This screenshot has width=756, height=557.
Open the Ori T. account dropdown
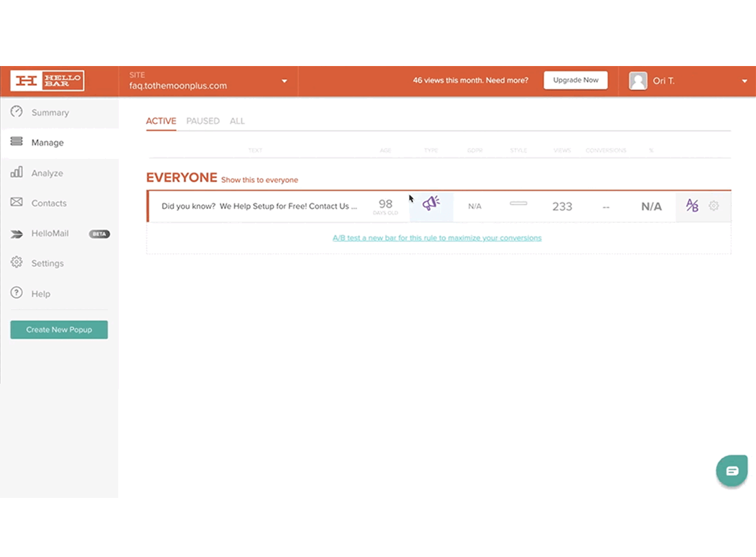(743, 80)
